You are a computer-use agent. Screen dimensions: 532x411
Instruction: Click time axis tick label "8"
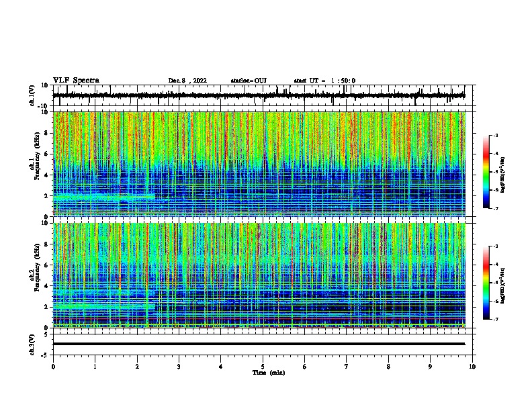(388, 367)
